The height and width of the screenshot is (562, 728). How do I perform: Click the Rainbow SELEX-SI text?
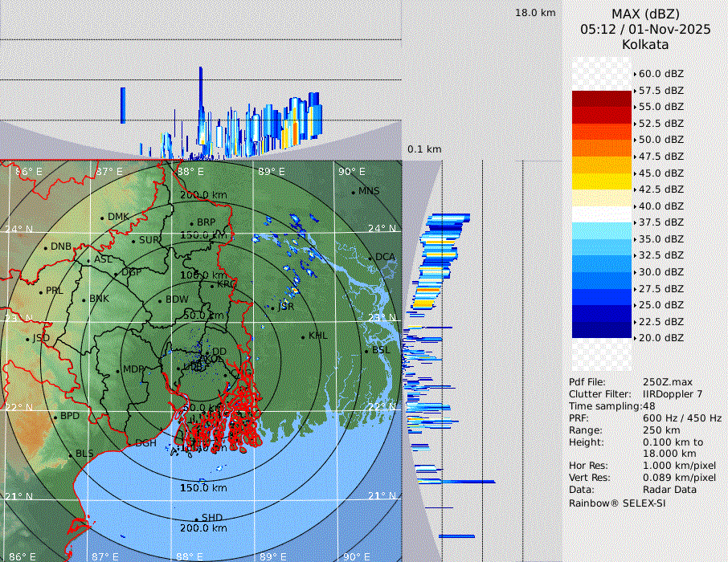[x=617, y=503]
